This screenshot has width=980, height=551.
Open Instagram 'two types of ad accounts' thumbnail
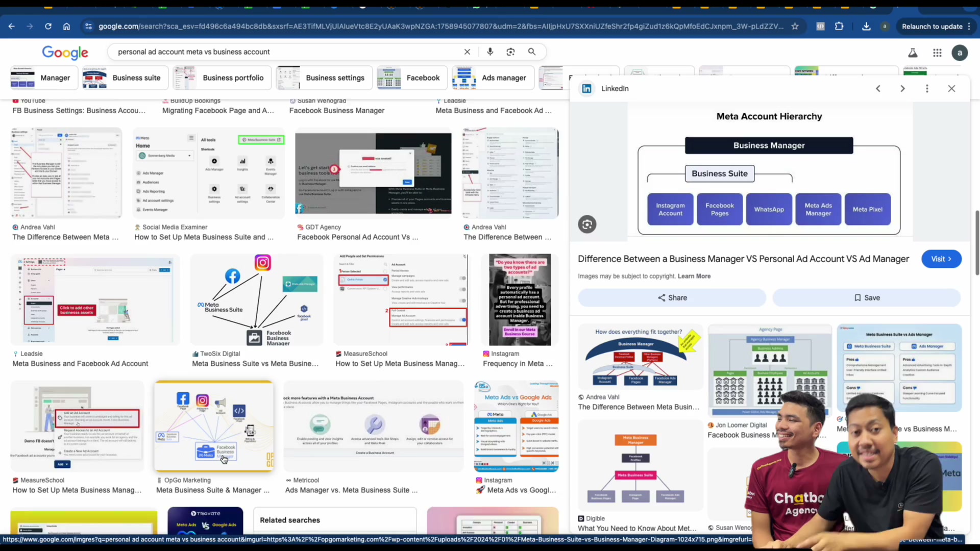point(520,300)
